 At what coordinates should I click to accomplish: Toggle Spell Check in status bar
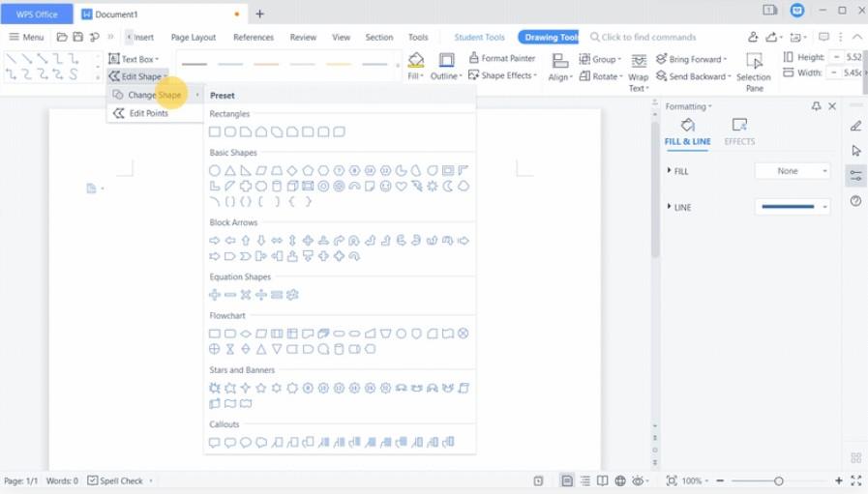116,480
